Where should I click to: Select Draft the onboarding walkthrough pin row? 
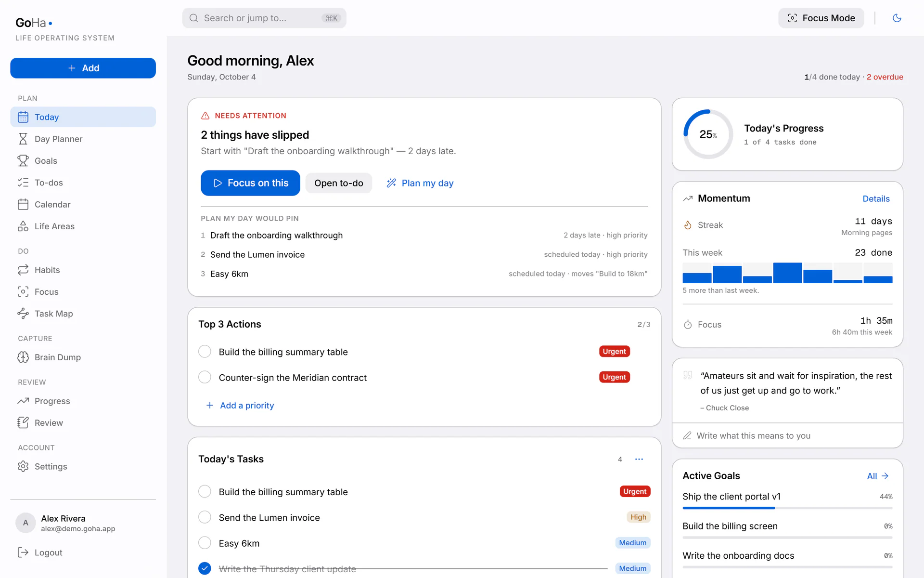[424, 235]
